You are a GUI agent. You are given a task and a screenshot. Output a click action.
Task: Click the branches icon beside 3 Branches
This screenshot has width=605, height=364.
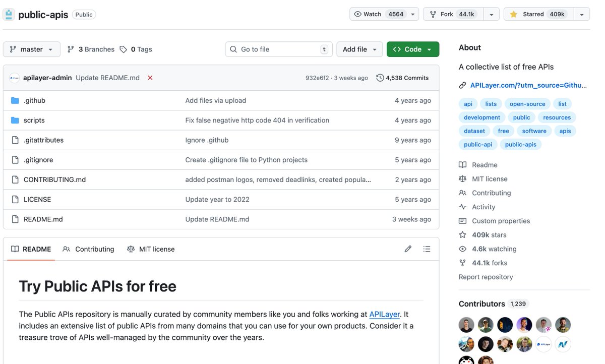[x=71, y=49]
